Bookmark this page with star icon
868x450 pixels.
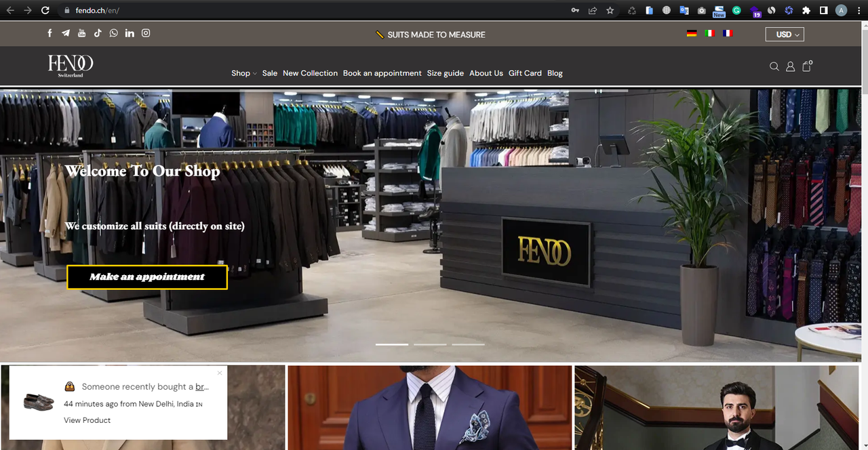(x=610, y=10)
